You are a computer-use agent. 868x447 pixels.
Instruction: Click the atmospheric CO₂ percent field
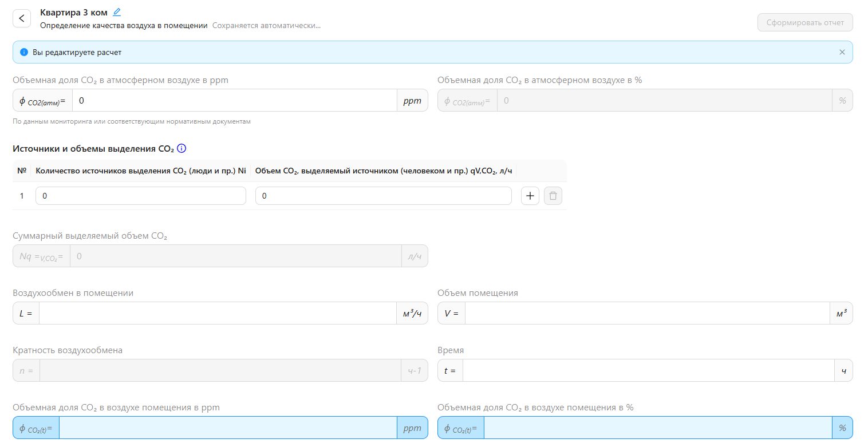click(664, 101)
